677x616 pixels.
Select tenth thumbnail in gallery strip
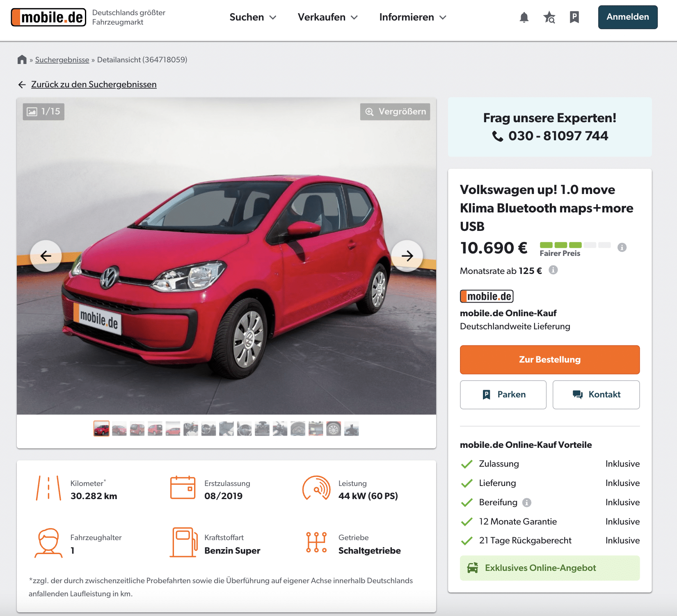tap(262, 429)
